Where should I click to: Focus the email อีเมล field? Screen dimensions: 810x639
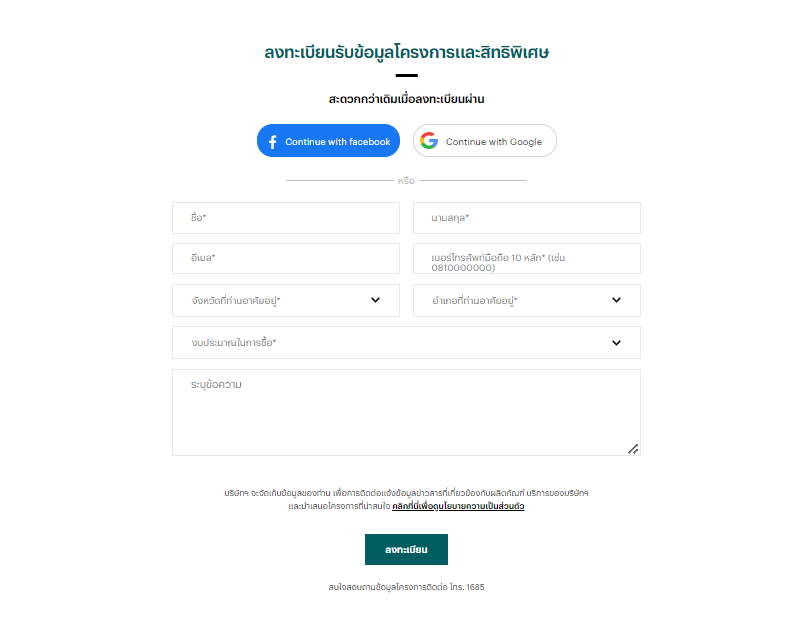286,258
